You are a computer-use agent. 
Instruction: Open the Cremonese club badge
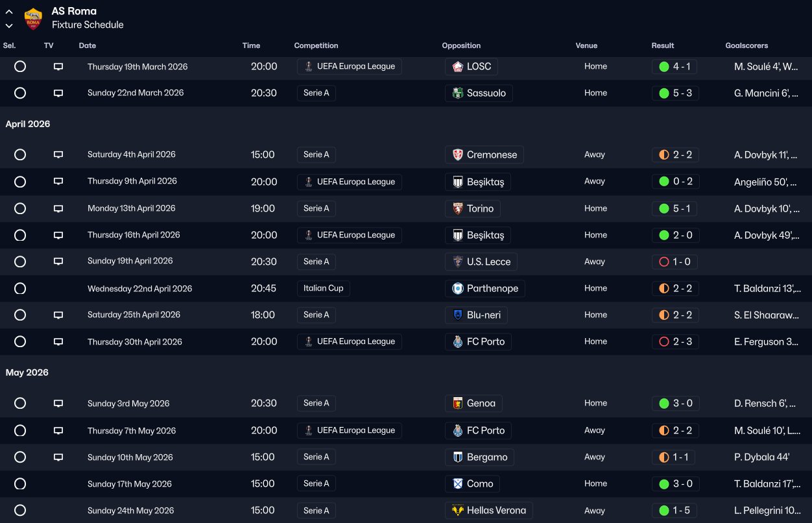click(x=458, y=154)
